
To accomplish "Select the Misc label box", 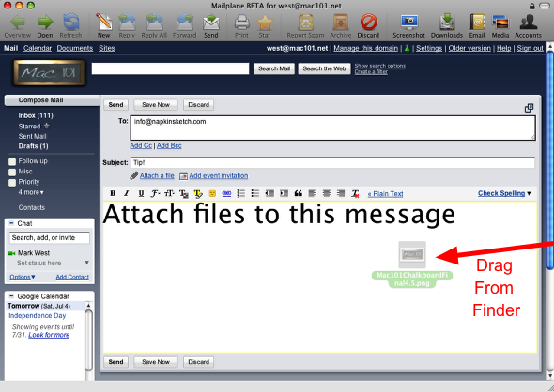I will pyautogui.click(x=12, y=172).
